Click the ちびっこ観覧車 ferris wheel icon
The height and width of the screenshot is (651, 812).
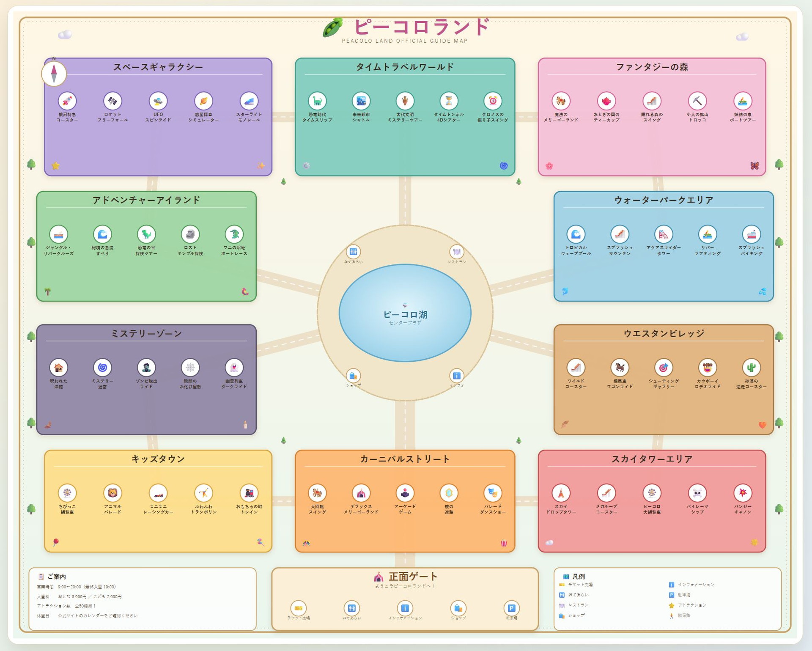(x=67, y=493)
